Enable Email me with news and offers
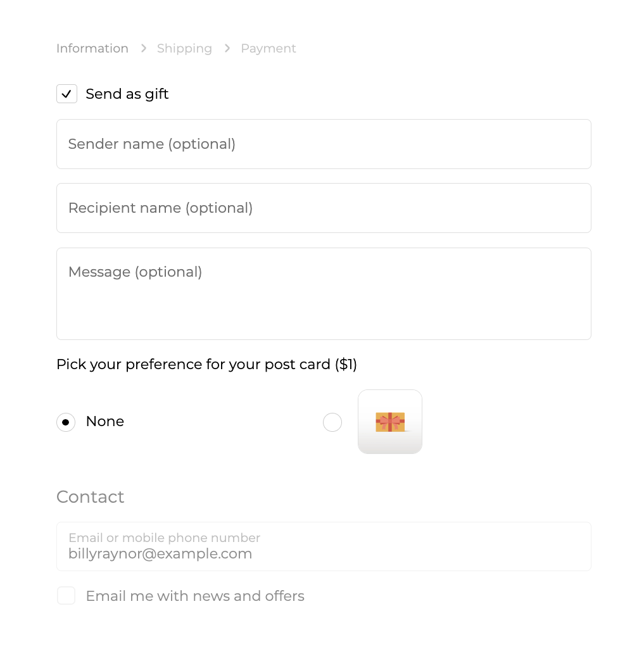Viewport: 644px width, 668px height. pos(66,596)
